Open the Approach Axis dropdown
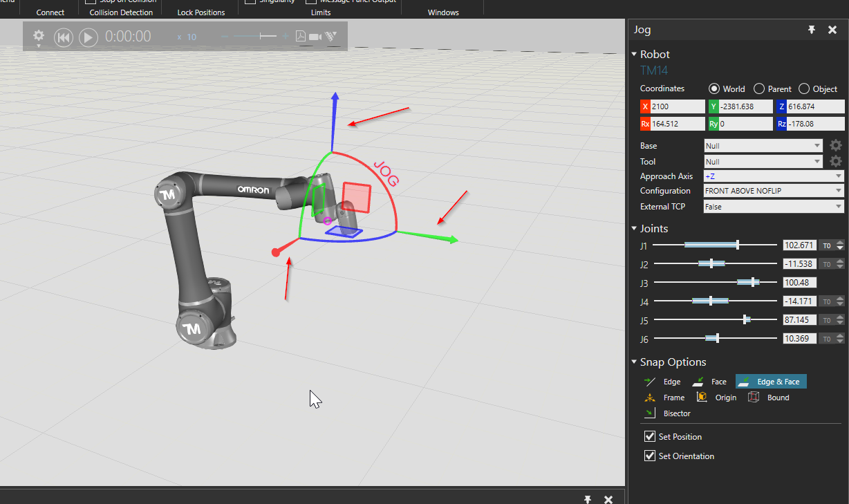849x504 pixels. pyautogui.click(x=774, y=176)
